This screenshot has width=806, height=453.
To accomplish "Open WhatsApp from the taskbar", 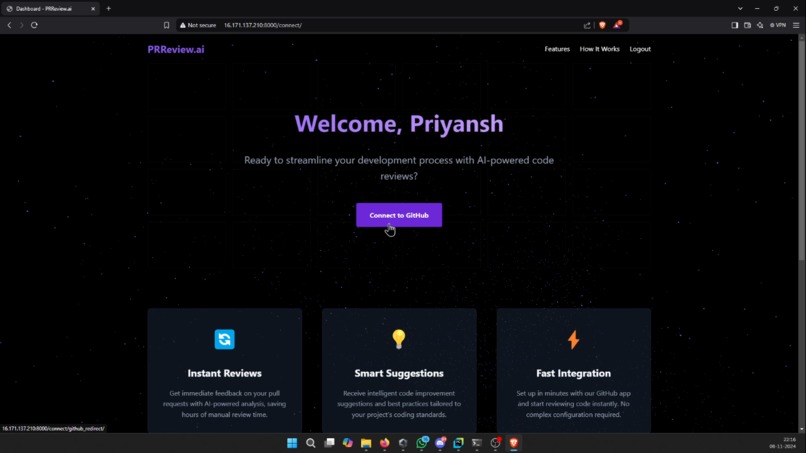I will click(x=422, y=443).
